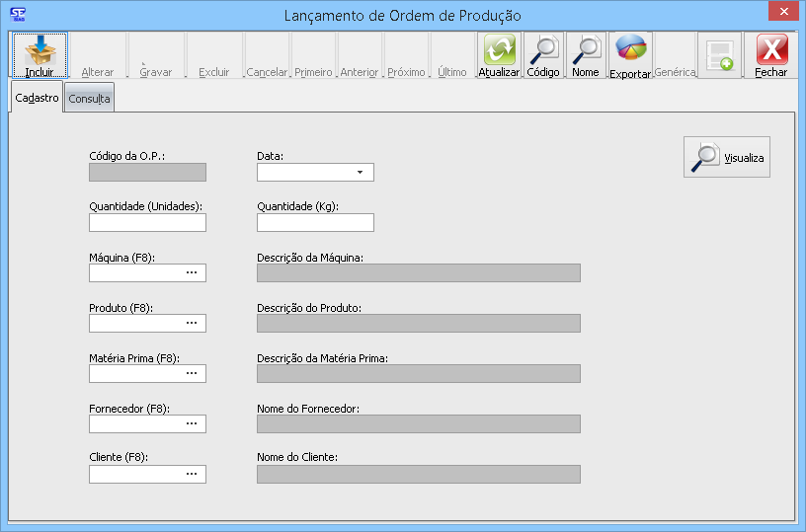
Task: Click the Exportar pie chart icon
Action: click(x=630, y=50)
